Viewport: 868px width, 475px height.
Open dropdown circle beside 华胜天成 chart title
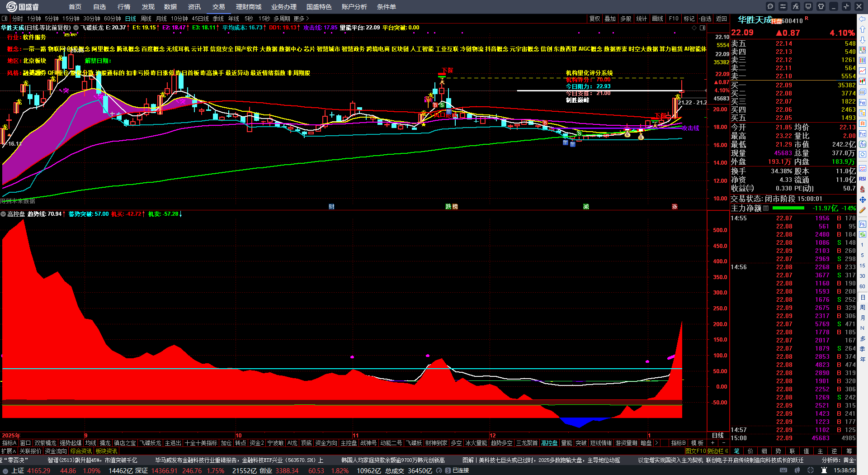[76, 28]
